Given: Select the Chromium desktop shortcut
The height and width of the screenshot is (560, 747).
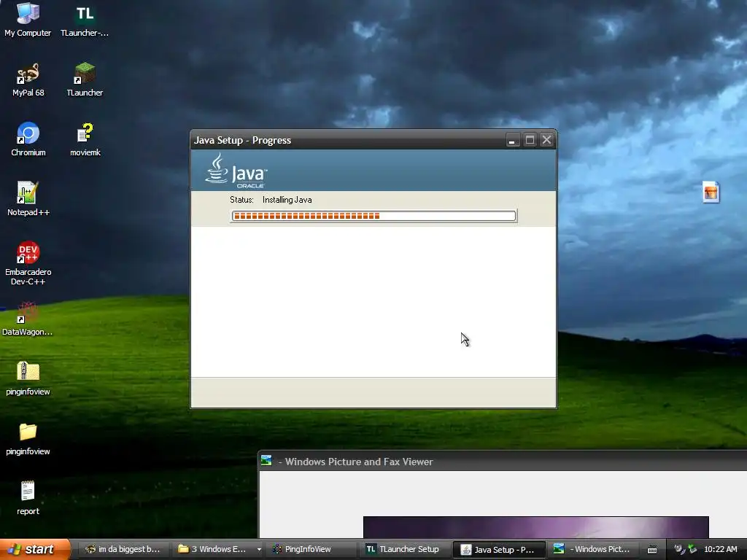Looking at the screenshot, I should point(28,139).
